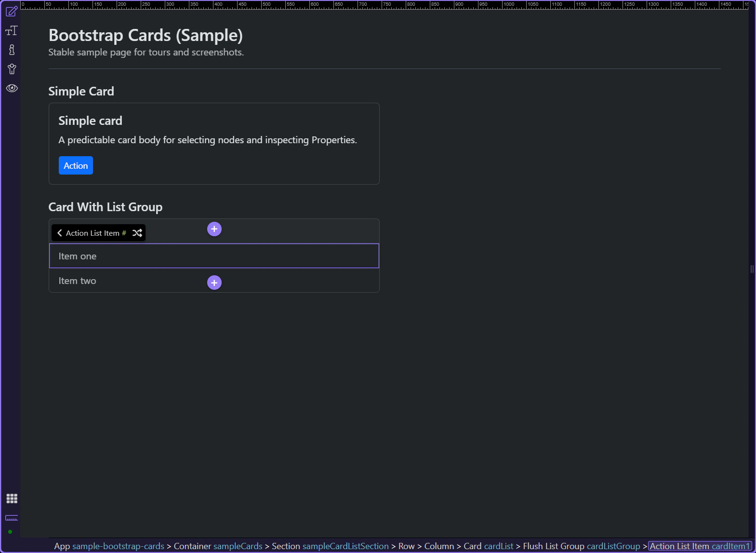The image size is (756, 553).
Task: Click the green hash symbol on the Action List Item label
Action: click(124, 233)
